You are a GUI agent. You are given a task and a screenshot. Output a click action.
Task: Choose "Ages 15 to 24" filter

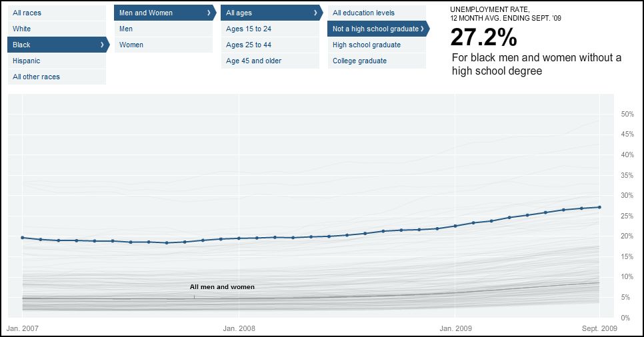249,29
